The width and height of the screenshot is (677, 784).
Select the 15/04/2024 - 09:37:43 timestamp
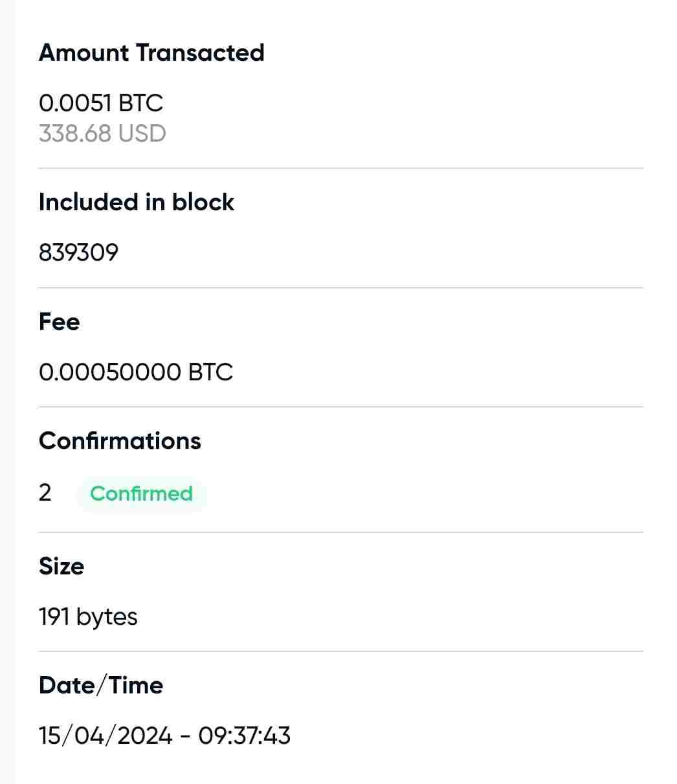pyautogui.click(x=164, y=735)
